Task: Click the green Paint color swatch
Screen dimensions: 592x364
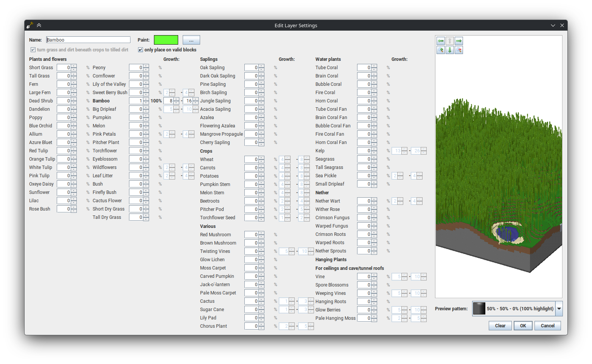Action: pos(166,40)
